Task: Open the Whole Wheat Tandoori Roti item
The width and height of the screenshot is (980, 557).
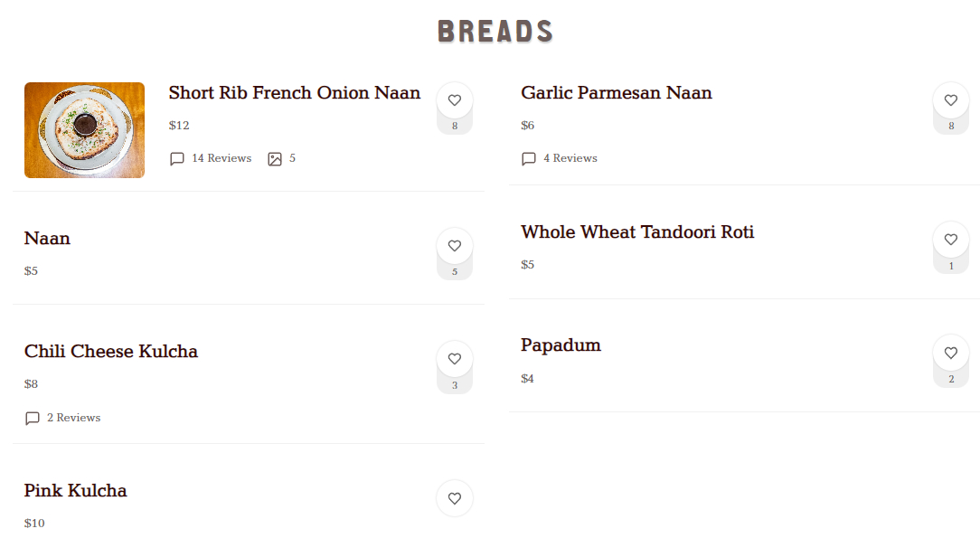Action: pos(637,232)
